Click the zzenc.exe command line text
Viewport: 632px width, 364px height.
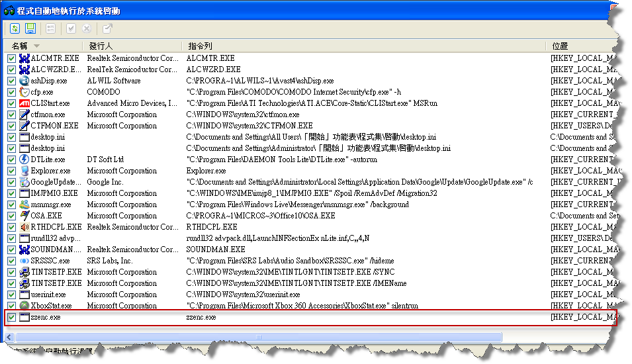pyautogui.click(x=201, y=317)
